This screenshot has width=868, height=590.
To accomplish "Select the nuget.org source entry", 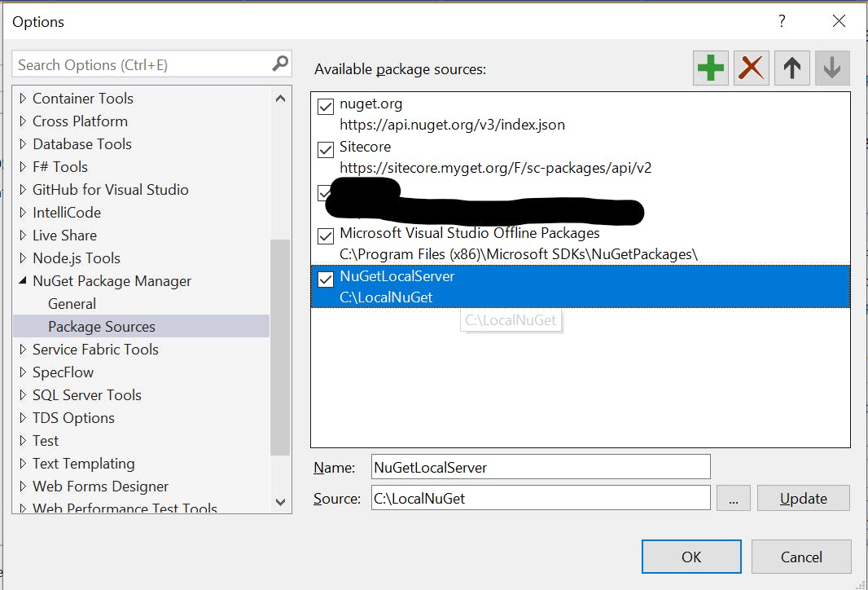I will pyautogui.click(x=580, y=114).
